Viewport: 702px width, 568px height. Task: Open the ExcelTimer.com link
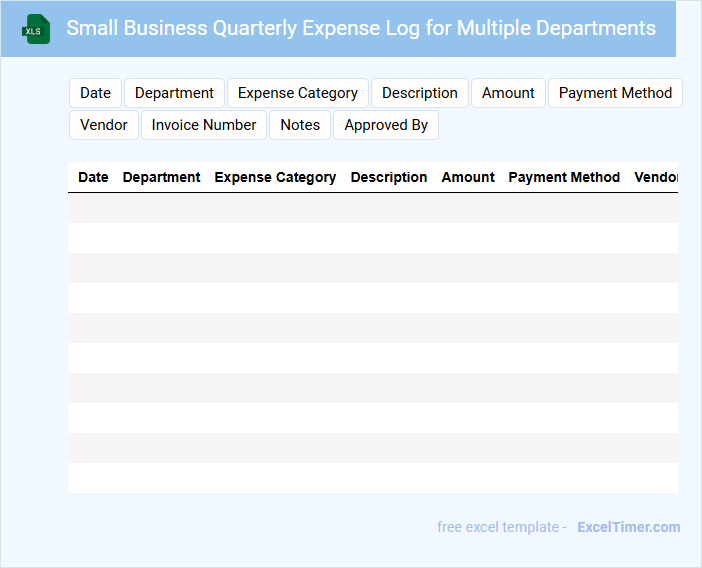[x=629, y=527]
